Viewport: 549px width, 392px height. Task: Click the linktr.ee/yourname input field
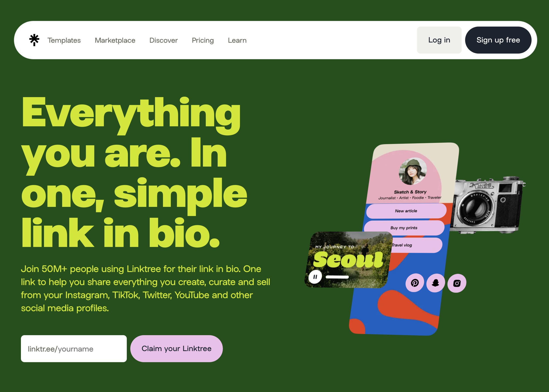[x=73, y=348]
